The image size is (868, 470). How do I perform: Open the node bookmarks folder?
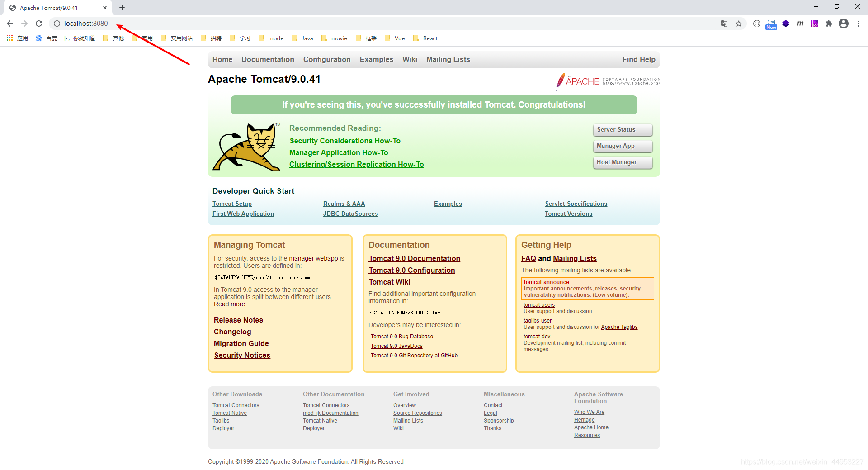click(x=271, y=38)
